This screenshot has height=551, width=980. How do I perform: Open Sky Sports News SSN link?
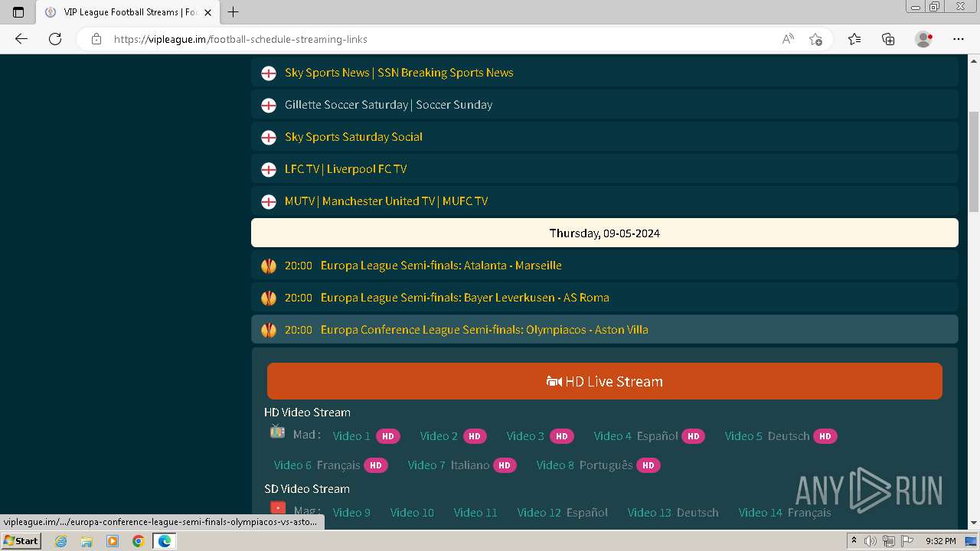(399, 73)
